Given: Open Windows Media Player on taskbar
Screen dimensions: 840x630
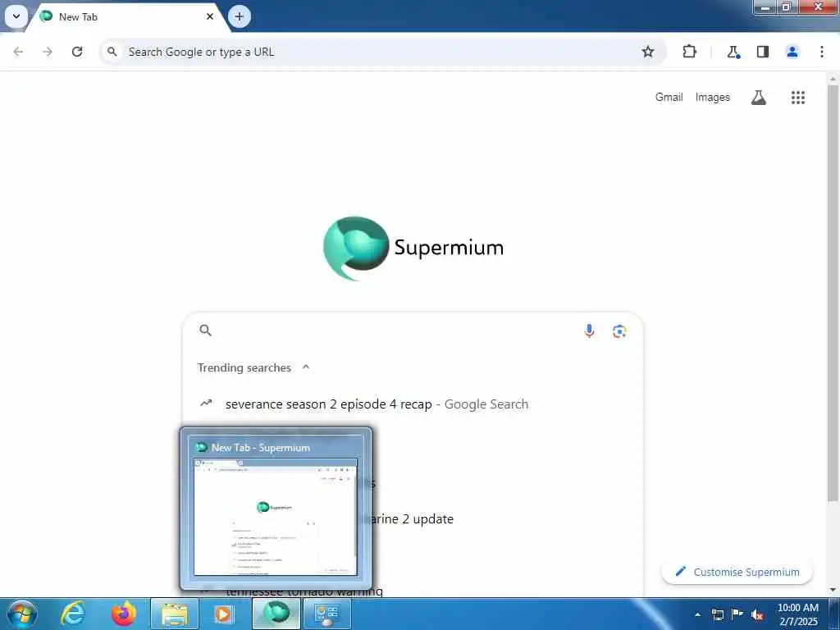Looking at the screenshot, I should [x=225, y=614].
